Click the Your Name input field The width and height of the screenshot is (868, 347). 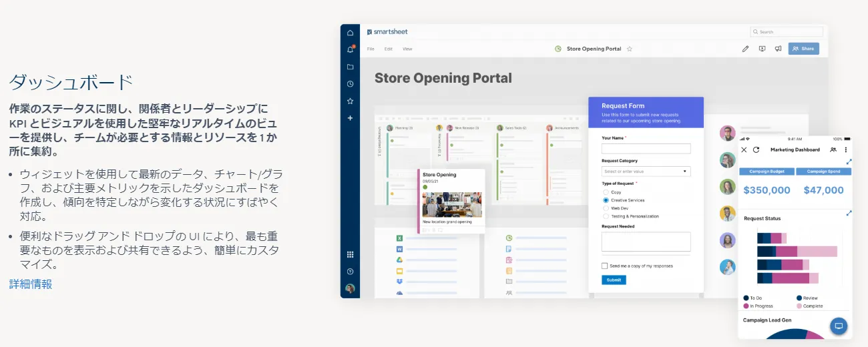coord(646,149)
